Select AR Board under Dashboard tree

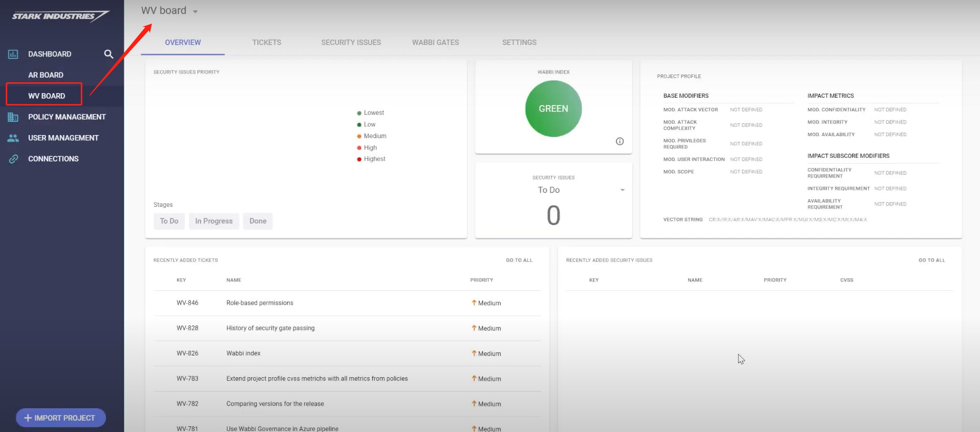click(46, 75)
